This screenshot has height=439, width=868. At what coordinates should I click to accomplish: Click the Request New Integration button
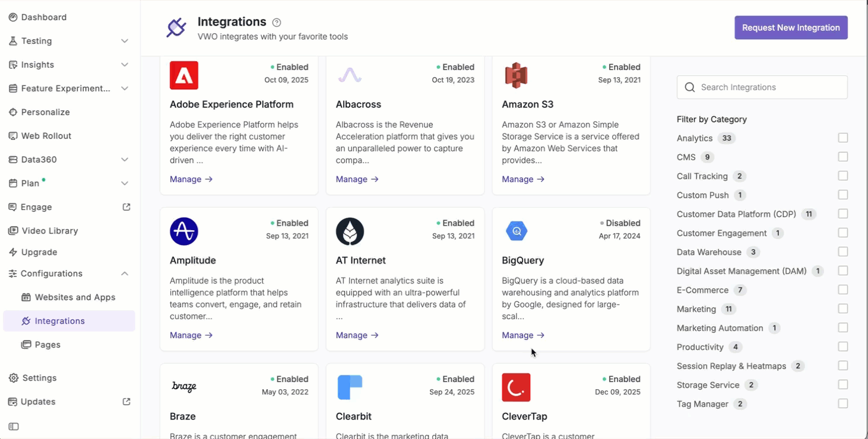(791, 27)
